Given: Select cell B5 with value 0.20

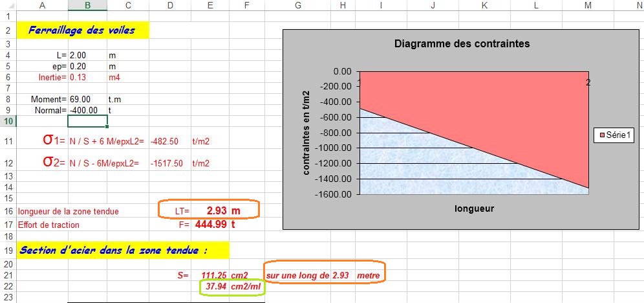Looking at the screenshot, I should click(87, 66).
